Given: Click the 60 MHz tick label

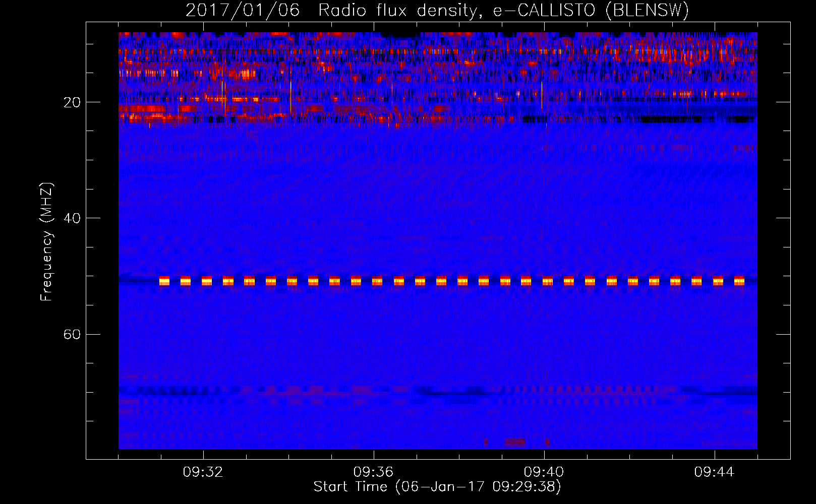Looking at the screenshot, I should tap(72, 334).
